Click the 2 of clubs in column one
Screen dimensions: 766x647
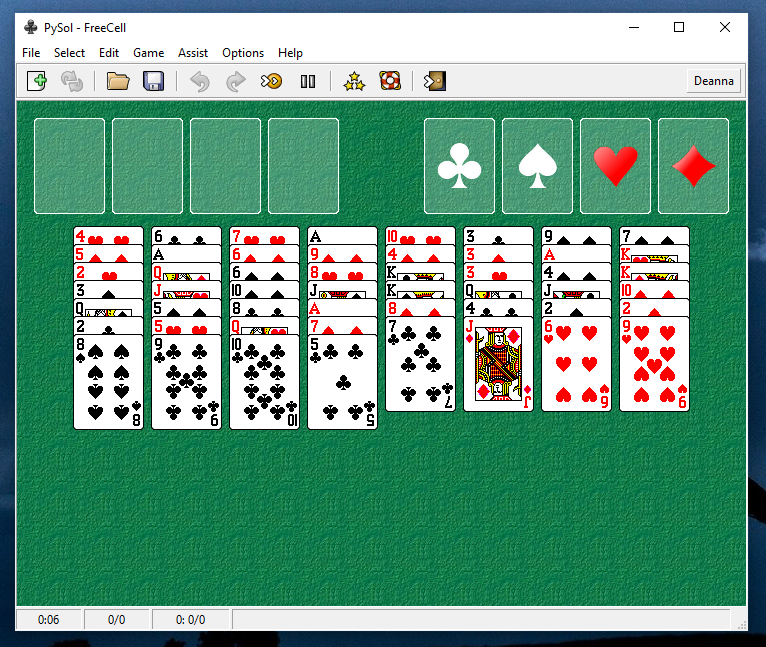point(108,326)
